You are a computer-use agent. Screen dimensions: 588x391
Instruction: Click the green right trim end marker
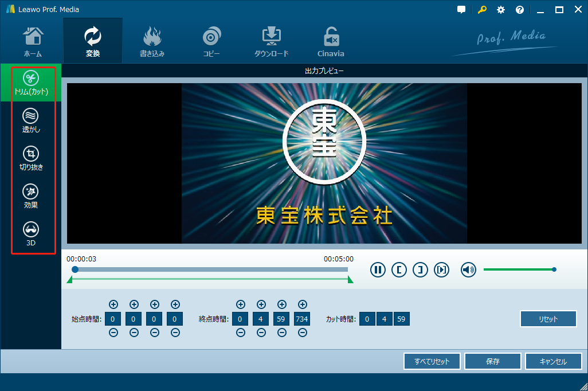coord(350,280)
